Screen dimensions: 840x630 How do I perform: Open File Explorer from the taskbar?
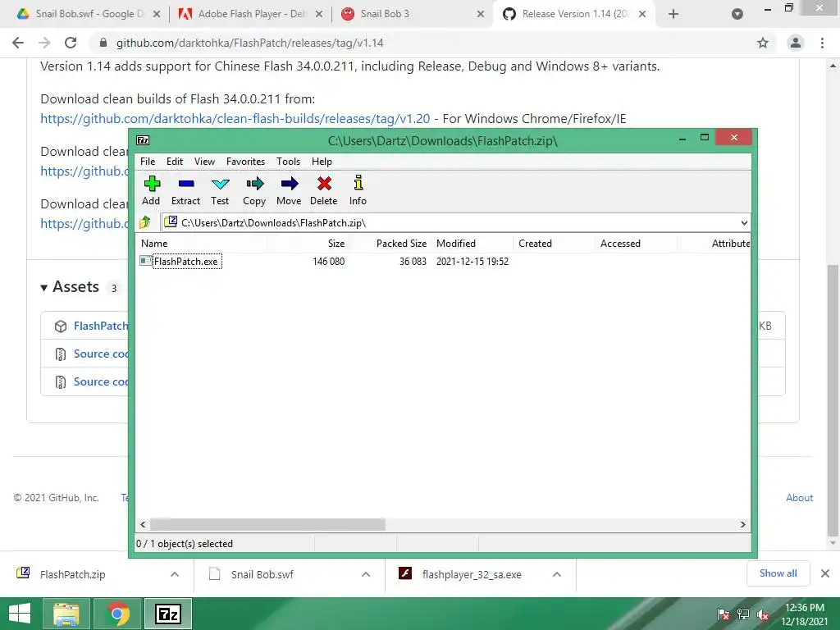67,614
